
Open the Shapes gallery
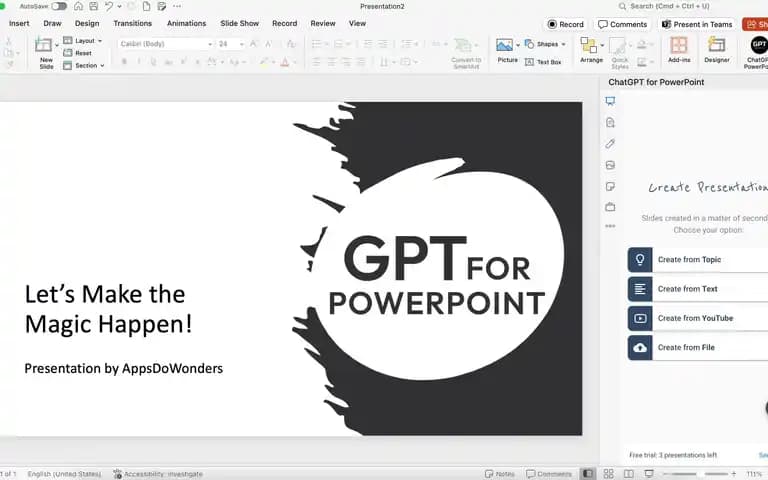pos(545,44)
